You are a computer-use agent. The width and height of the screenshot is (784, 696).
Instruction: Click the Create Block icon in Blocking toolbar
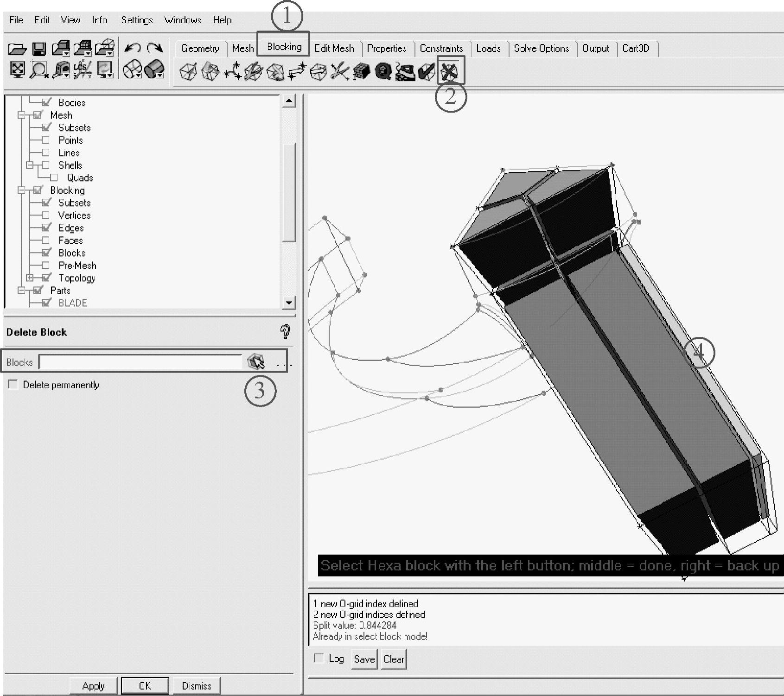point(188,72)
